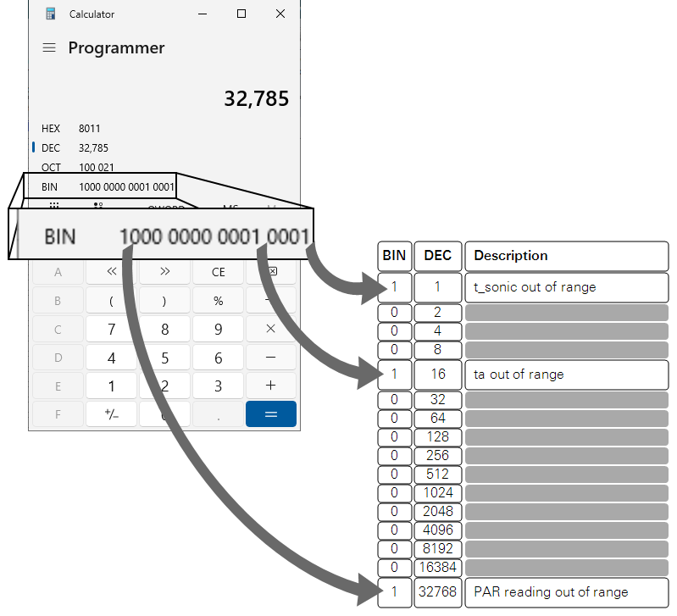
Task: Switch to the DEC number base
Action: tap(52, 147)
